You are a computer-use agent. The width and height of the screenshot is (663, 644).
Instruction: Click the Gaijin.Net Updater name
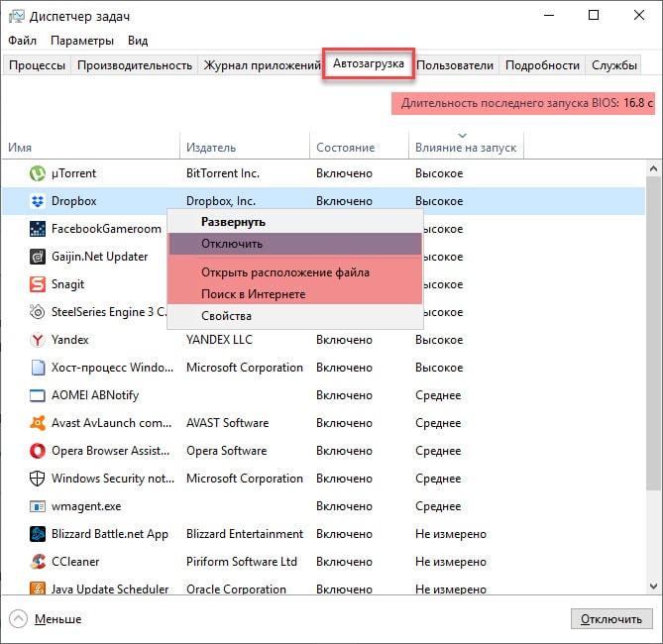click(99, 257)
